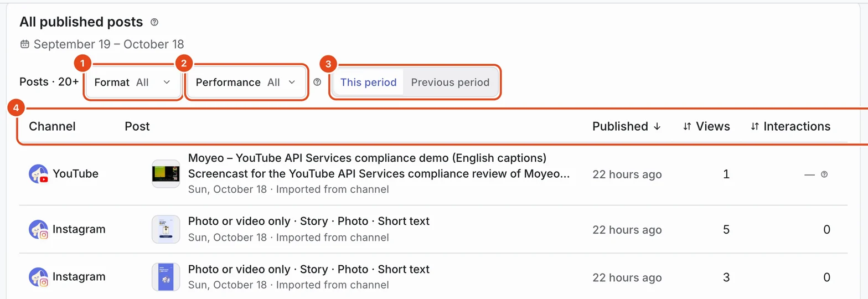Sort by the Published column
Viewport: 868px width, 299px height.
point(627,126)
